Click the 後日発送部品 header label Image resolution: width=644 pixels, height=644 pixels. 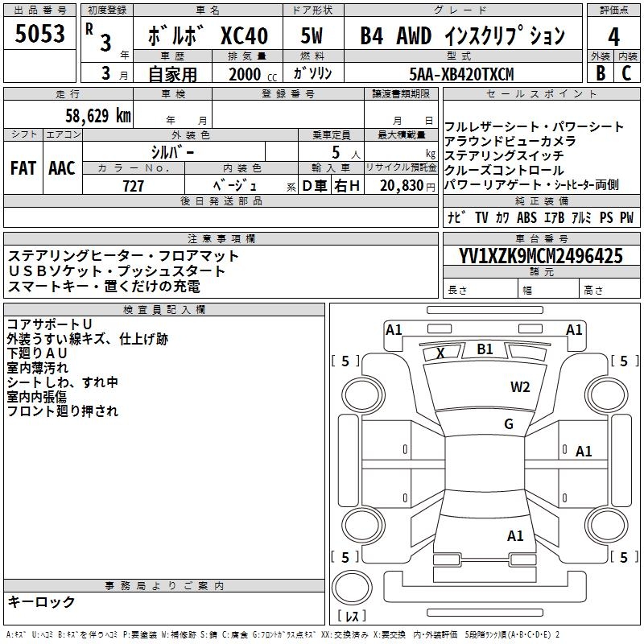pos(221,200)
